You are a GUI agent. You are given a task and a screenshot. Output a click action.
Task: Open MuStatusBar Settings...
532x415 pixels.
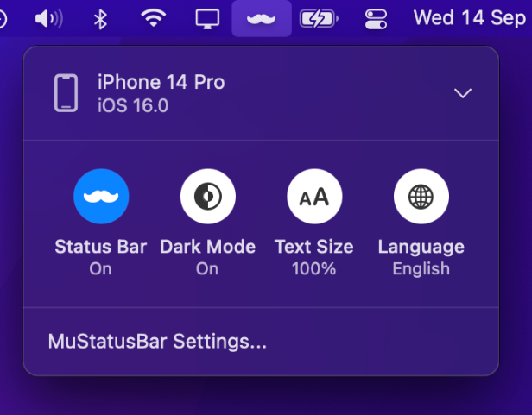[x=157, y=341]
